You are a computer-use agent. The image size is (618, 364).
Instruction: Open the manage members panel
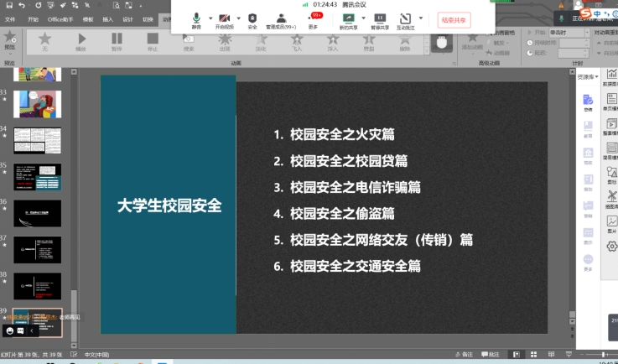click(282, 20)
